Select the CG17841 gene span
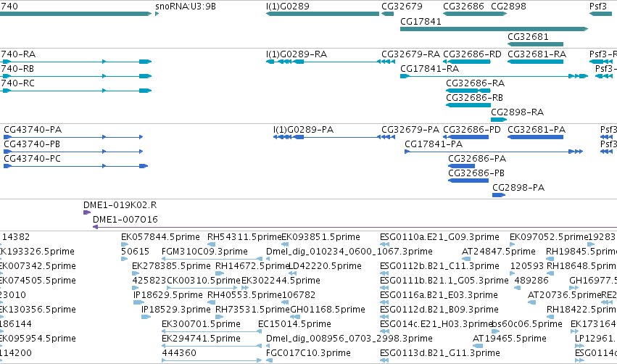This screenshot has width=617, height=364. [x=494, y=29]
